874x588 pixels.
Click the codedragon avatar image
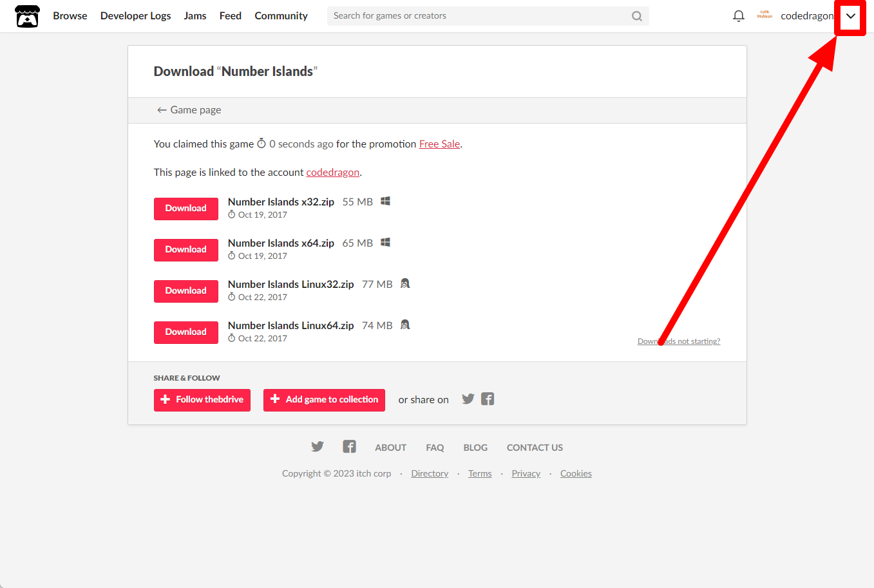point(765,15)
